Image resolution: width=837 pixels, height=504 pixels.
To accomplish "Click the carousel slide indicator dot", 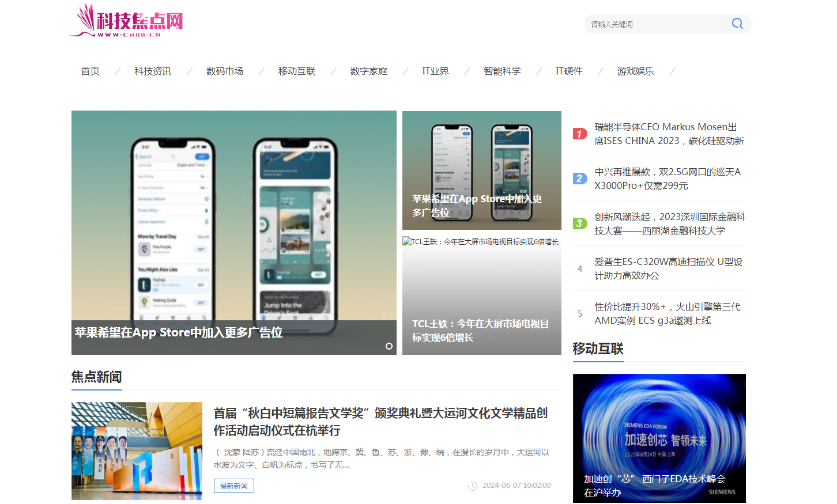I will 389,346.
